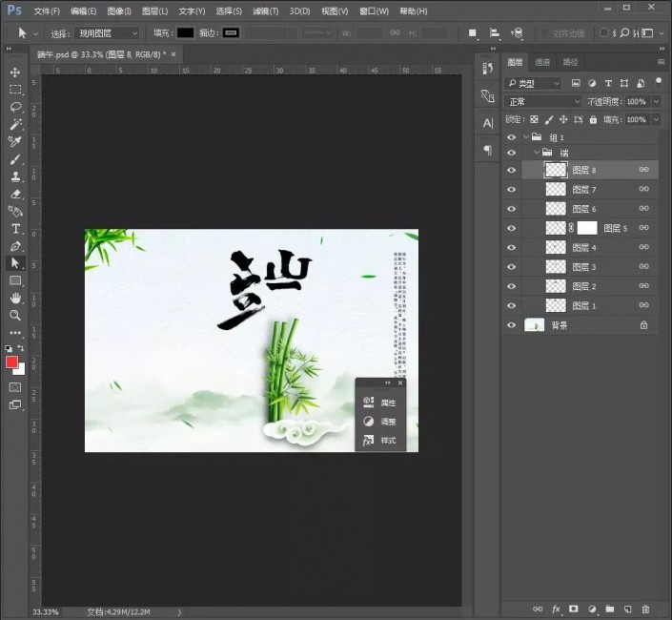Add a layer style with fx button
Viewport: 672px width, 620px height.
pos(556,609)
